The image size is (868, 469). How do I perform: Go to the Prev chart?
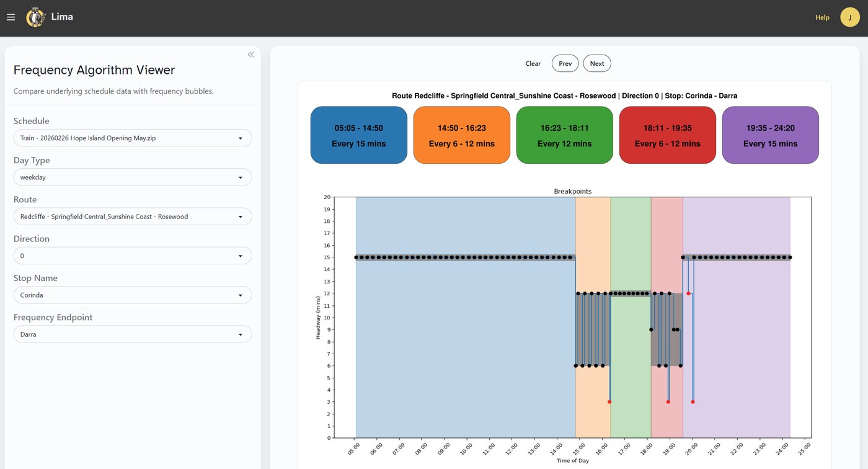tap(565, 63)
